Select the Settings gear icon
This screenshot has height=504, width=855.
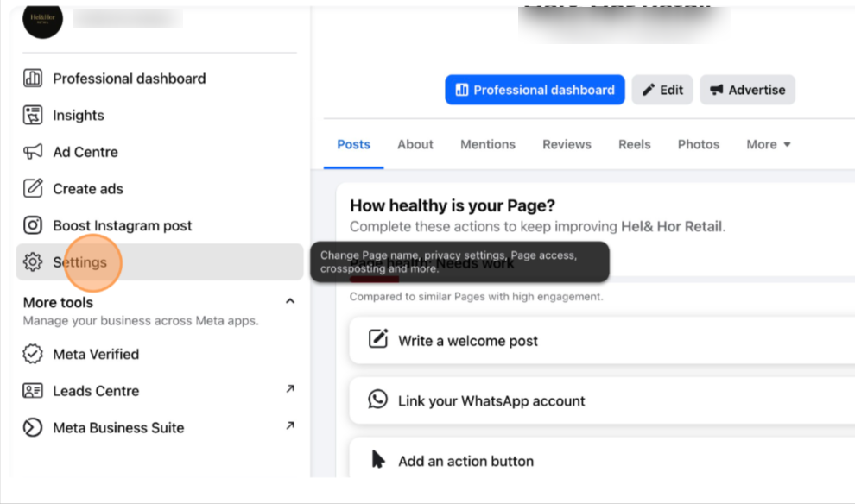pos(32,262)
